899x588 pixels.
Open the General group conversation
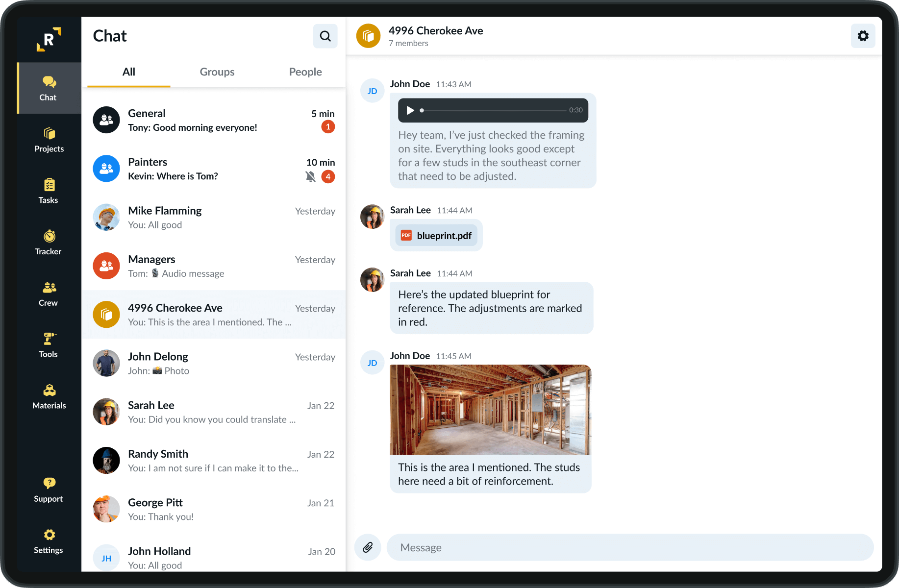(214, 120)
